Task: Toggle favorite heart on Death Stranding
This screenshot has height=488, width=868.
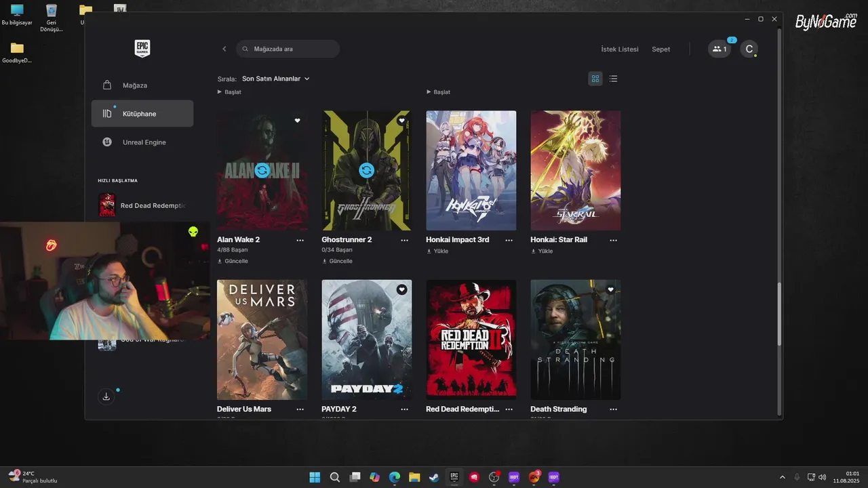Action: click(610, 289)
